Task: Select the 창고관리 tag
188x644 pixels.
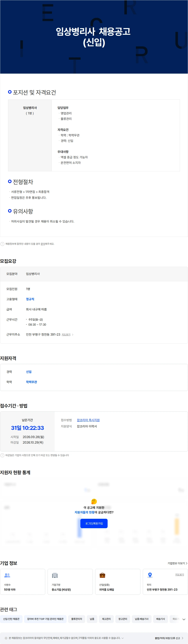Action: [x=123, y=619]
